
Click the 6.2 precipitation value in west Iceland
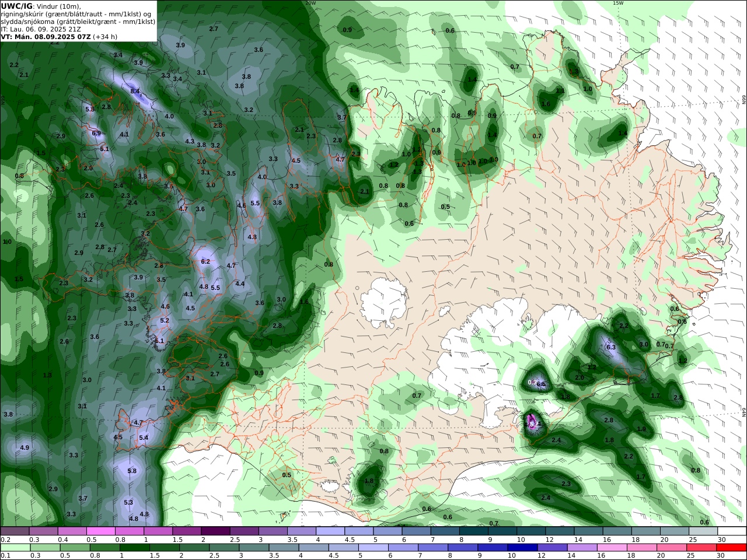(x=205, y=261)
